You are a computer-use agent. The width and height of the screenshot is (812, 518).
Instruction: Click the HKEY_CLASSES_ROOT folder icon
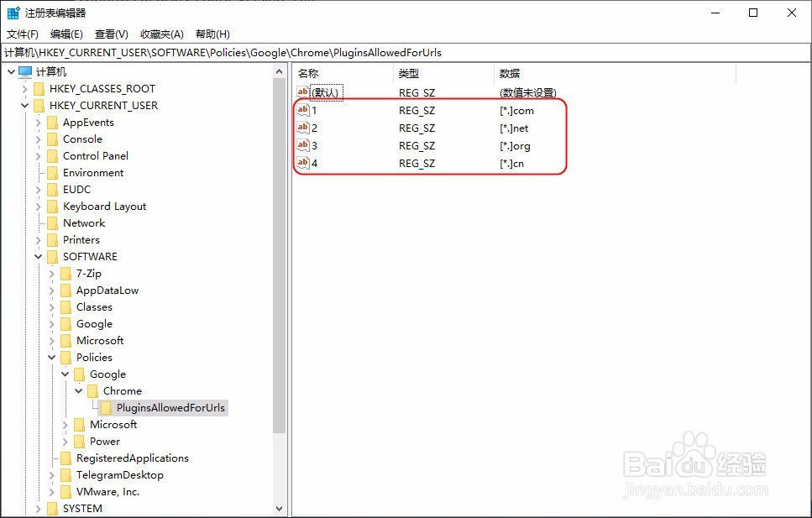pyautogui.click(x=39, y=89)
